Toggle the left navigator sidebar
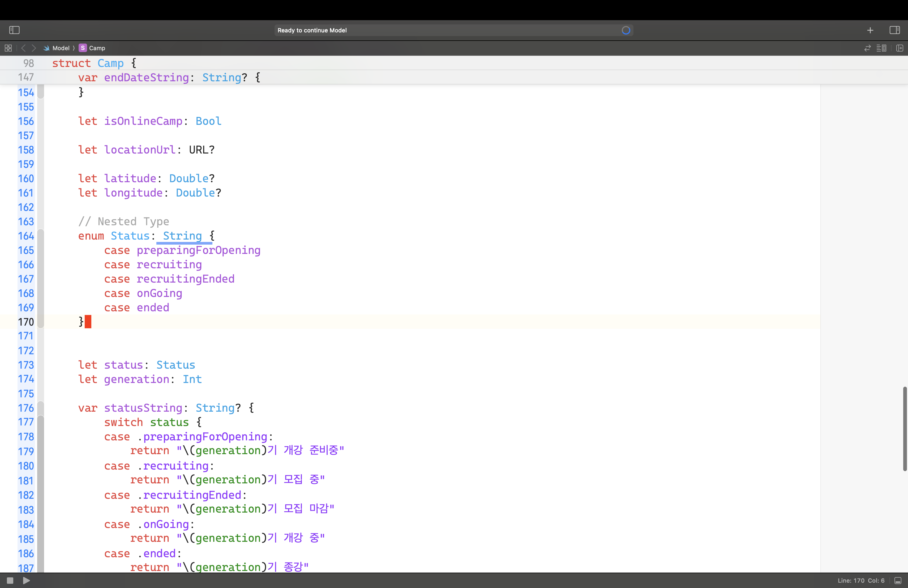The image size is (908, 588). click(14, 30)
